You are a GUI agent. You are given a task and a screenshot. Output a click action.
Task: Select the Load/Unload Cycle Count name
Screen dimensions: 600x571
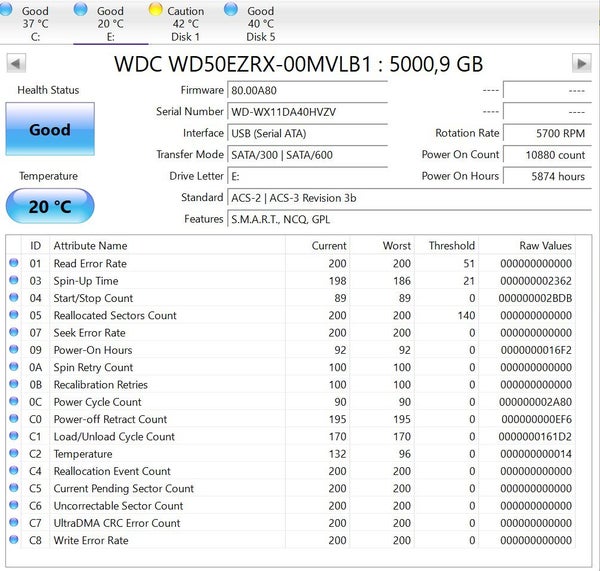[x=114, y=437]
